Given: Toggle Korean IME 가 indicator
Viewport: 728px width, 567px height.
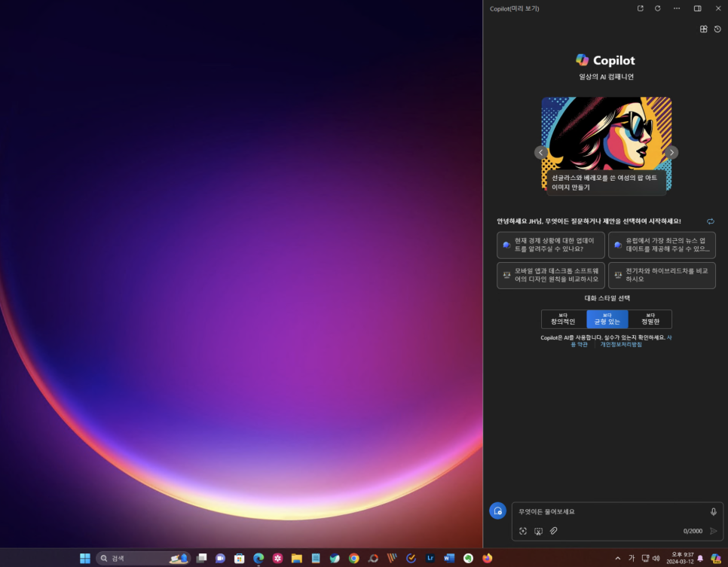Looking at the screenshot, I should click(632, 558).
